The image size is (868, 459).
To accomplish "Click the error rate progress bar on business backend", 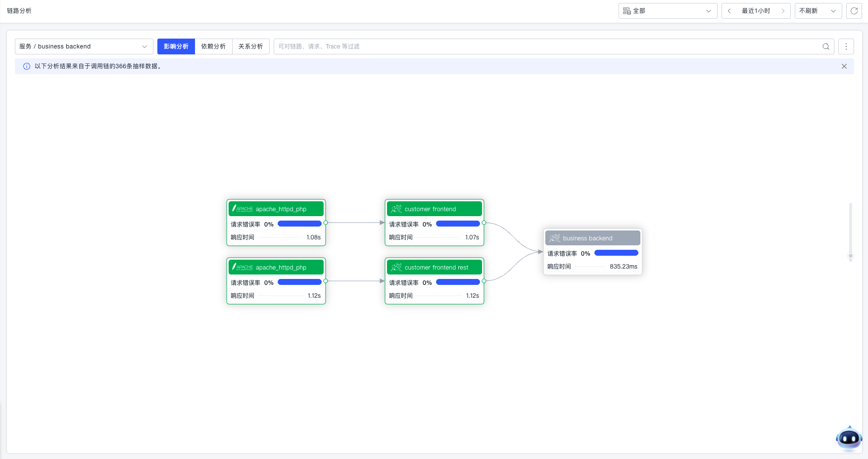I will (x=616, y=253).
